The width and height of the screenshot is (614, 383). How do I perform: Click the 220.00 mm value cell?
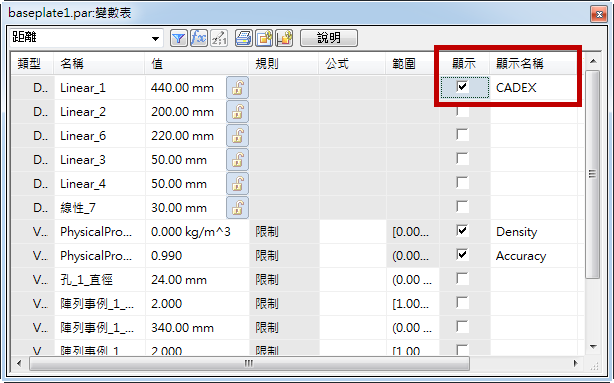click(186, 135)
